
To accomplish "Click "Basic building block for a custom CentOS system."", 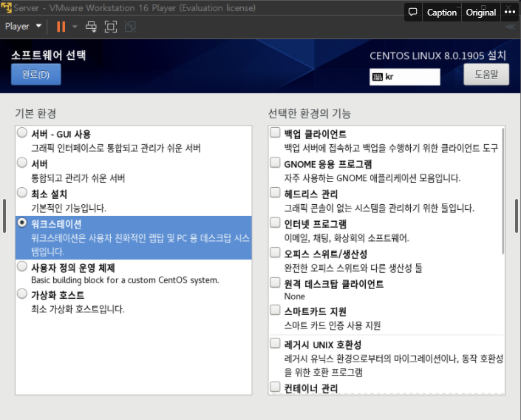I will point(125,280).
